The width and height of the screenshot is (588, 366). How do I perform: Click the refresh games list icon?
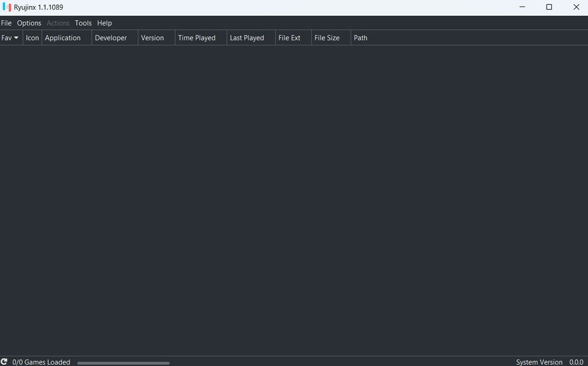click(x=4, y=362)
